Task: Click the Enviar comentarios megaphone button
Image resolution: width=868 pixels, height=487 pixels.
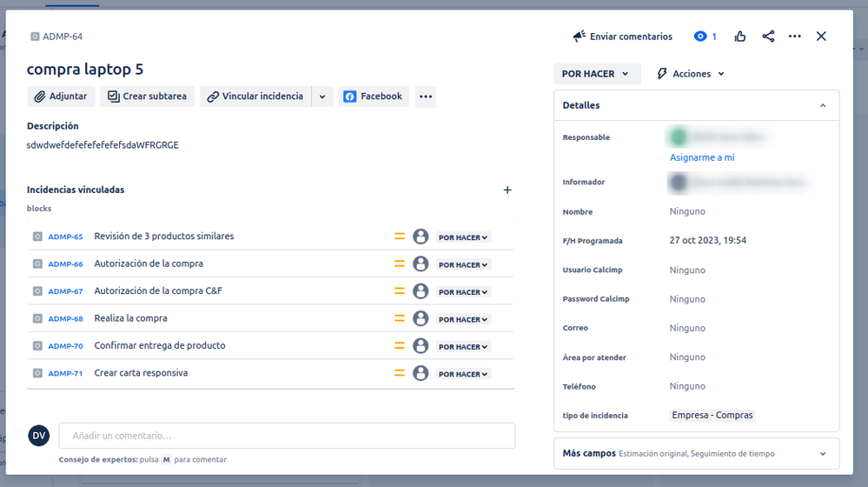Action: tap(622, 37)
